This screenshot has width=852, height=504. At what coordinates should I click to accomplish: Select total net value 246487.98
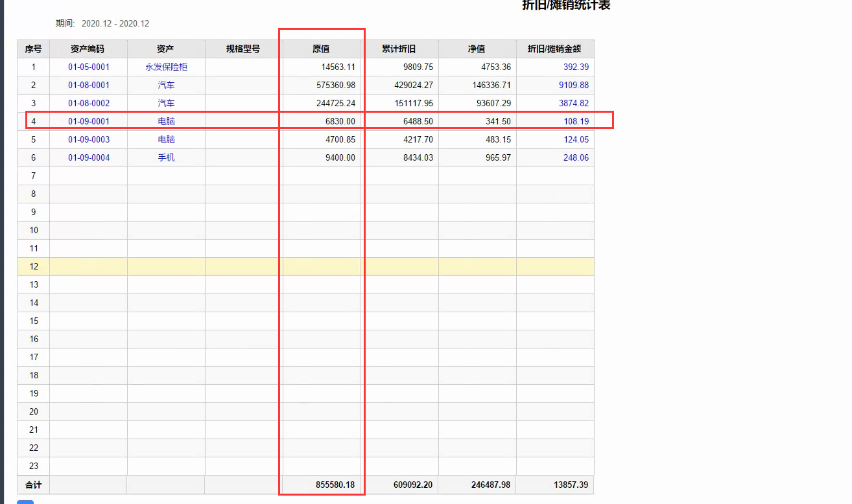point(477,485)
